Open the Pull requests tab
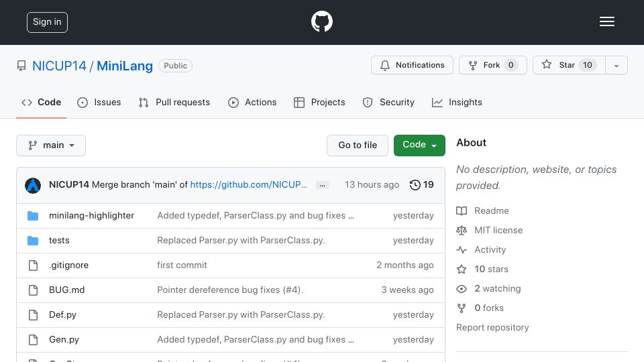The image size is (644, 362). coord(174,102)
